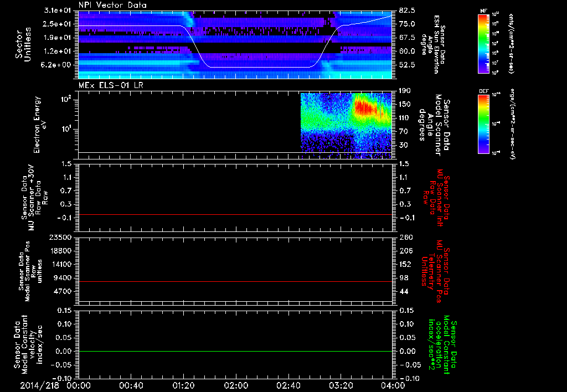Click the red line in the Scanner Pos panel
The height and width of the screenshot is (392, 567).
(x=235, y=281)
